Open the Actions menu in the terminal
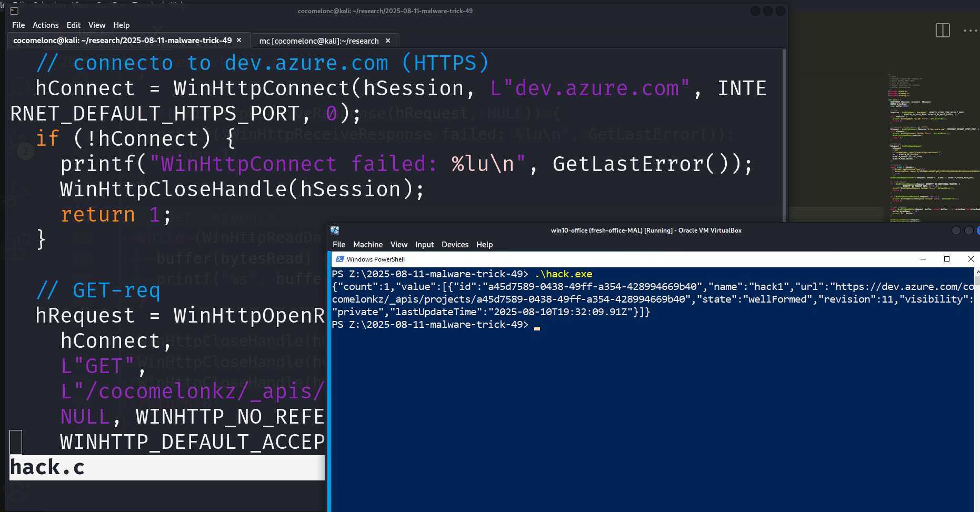Viewport: 980px width, 512px height. pos(45,25)
